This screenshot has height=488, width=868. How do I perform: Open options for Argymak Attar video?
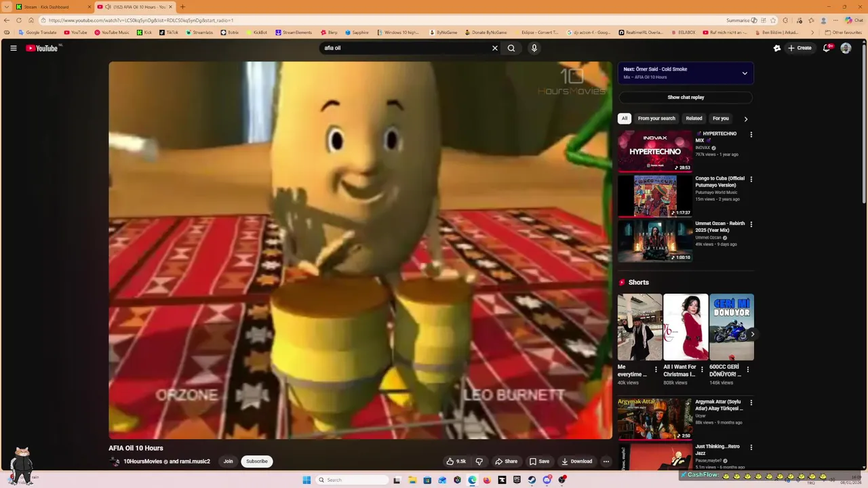[751, 403]
